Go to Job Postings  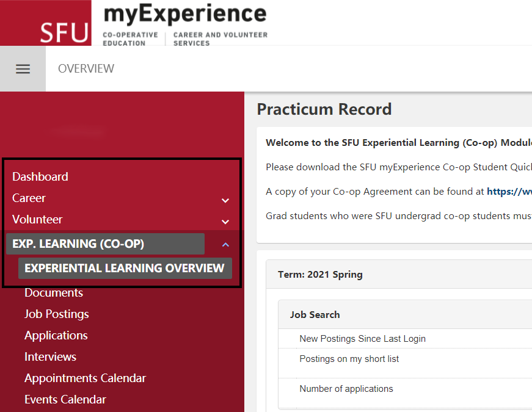57,314
